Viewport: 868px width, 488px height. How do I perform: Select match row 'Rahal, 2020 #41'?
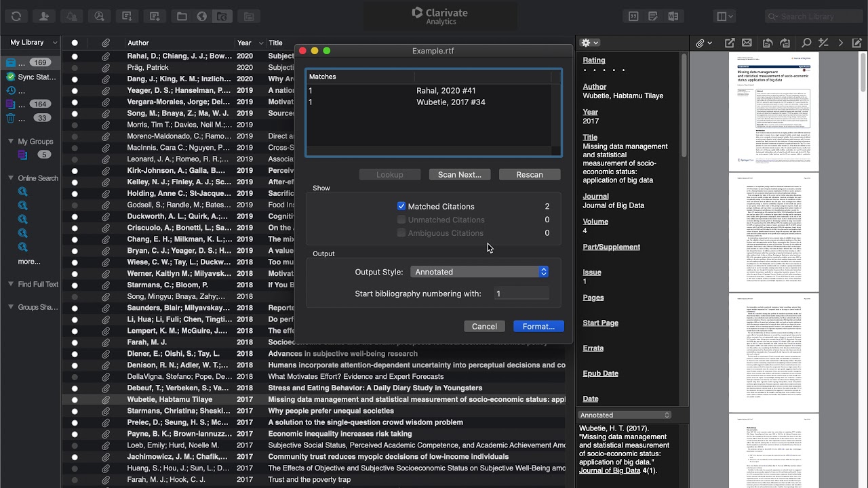(x=429, y=90)
